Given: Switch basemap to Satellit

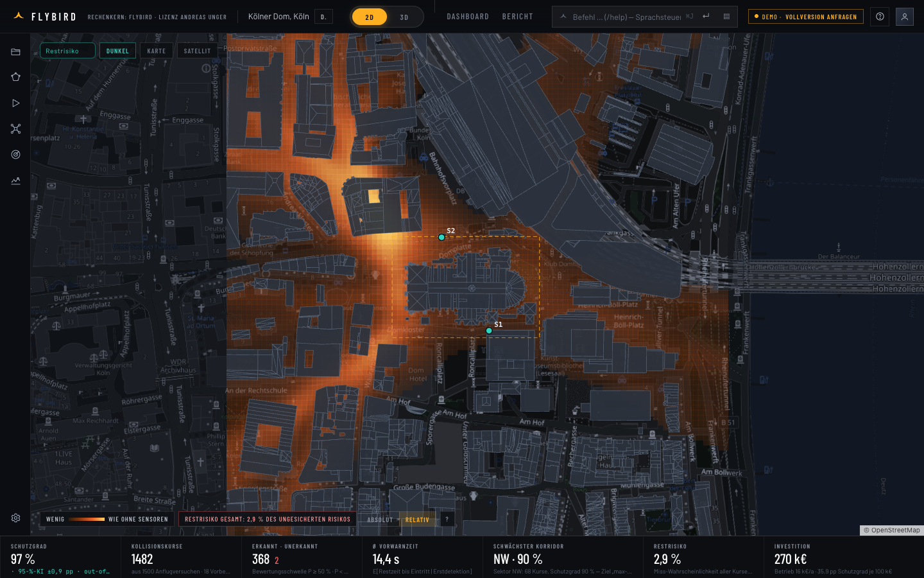Looking at the screenshot, I should pyautogui.click(x=197, y=51).
